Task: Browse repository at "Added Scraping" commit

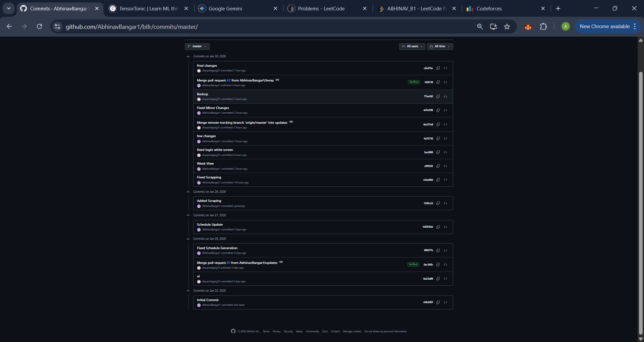Action: tap(445, 203)
